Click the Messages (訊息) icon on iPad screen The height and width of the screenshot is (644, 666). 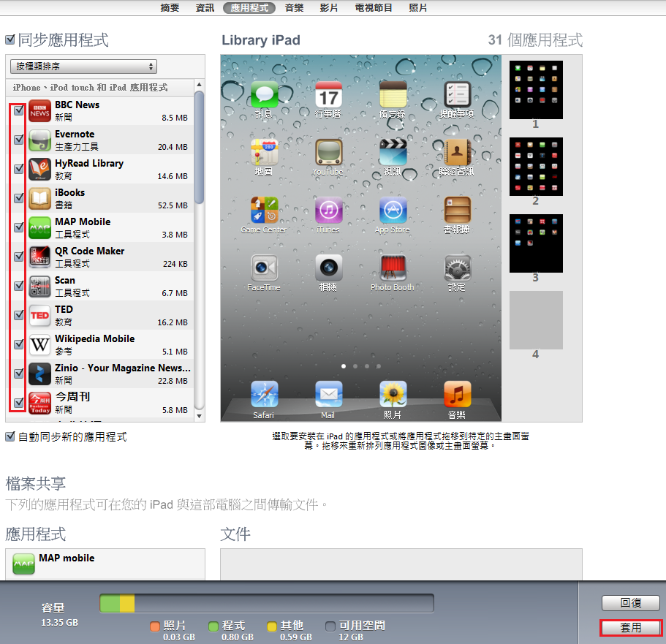pos(264,94)
